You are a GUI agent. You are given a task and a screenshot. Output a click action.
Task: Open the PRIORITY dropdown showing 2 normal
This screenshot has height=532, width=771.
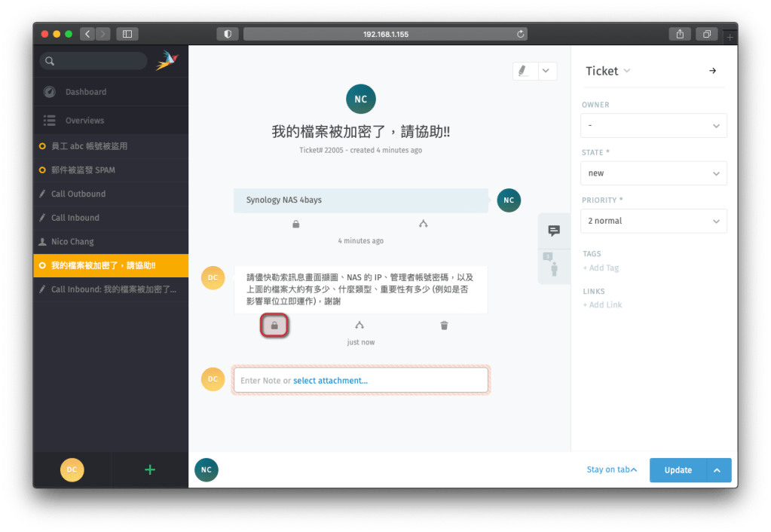point(653,221)
